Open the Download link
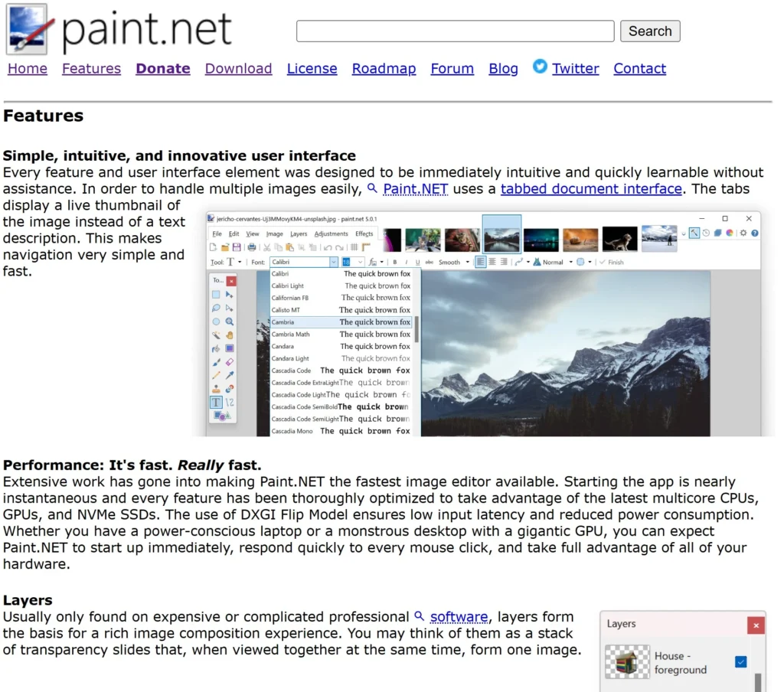The width and height of the screenshot is (784, 692). coord(239,68)
